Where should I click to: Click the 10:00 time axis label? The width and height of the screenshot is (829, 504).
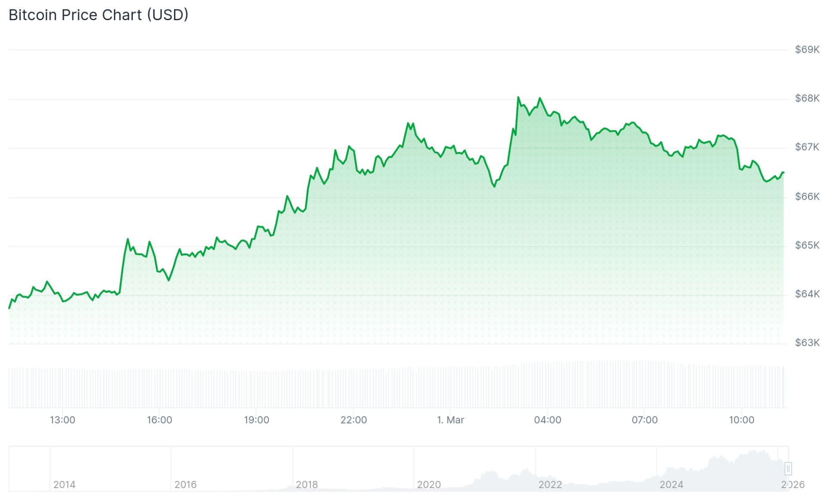(741, 420)
